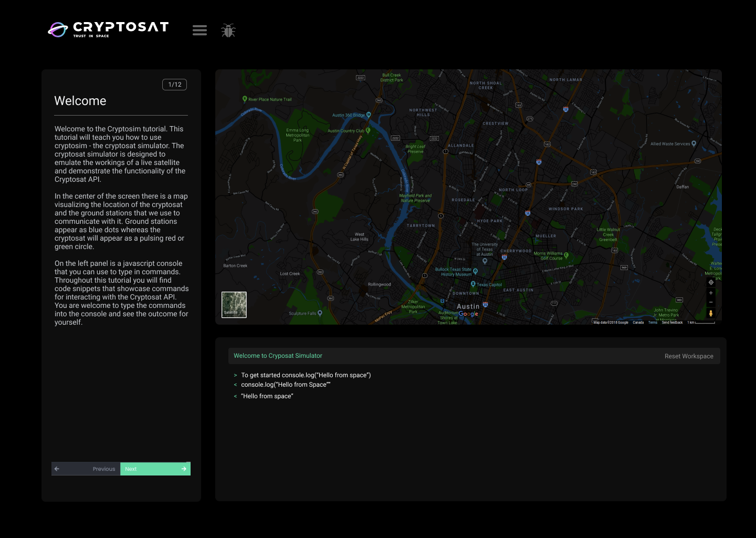Click the Cryptosat logo

point(109,29)
